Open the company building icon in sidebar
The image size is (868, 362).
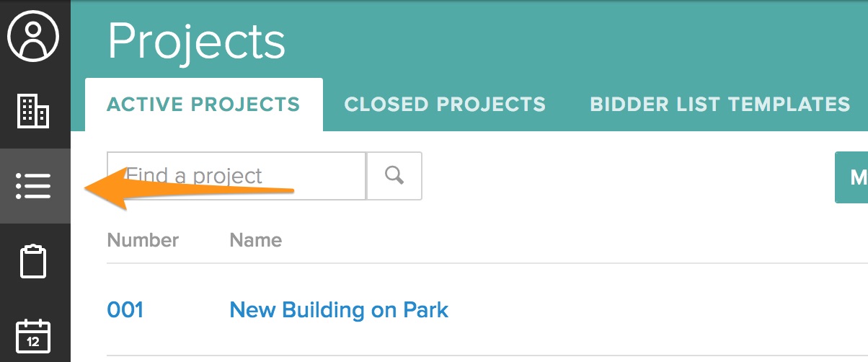point(33,111)
